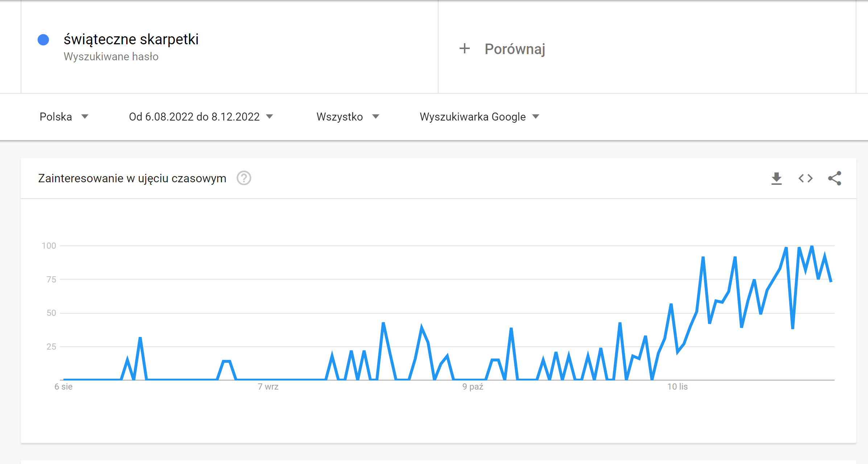Open the help question mark icon

click(x=244, y=178)
